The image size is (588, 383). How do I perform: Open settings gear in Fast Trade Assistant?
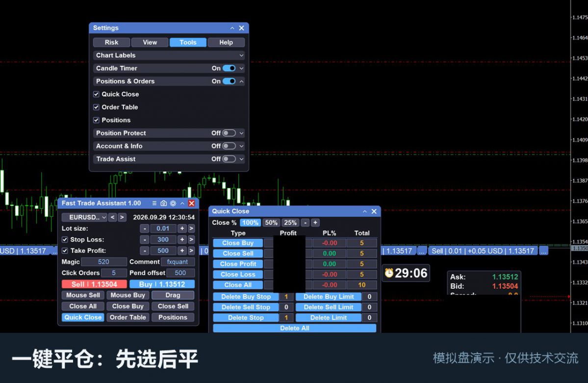pyautogui.click(x=173, y=203)
